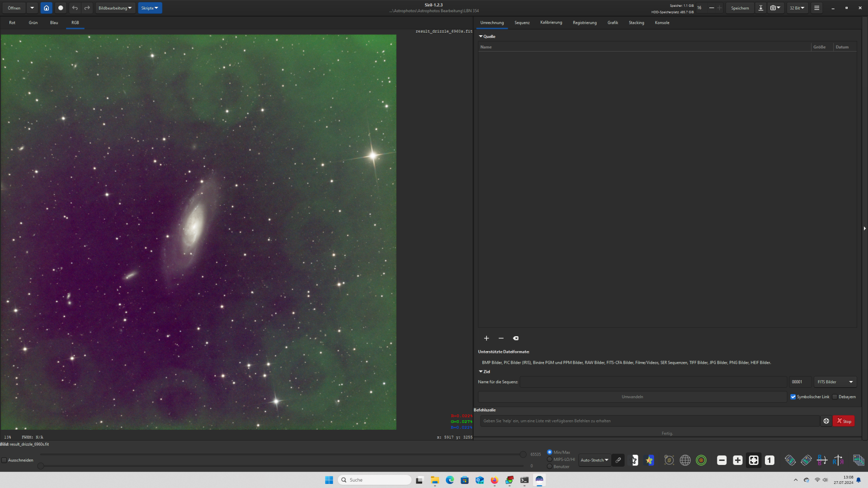Select the Benutzer radio option
The height and width of the screenshot is (488, 868).
(550, 466)
